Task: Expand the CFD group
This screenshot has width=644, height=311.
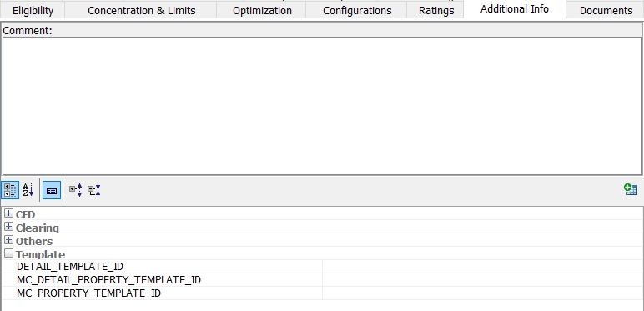Action: pos(8,213)
